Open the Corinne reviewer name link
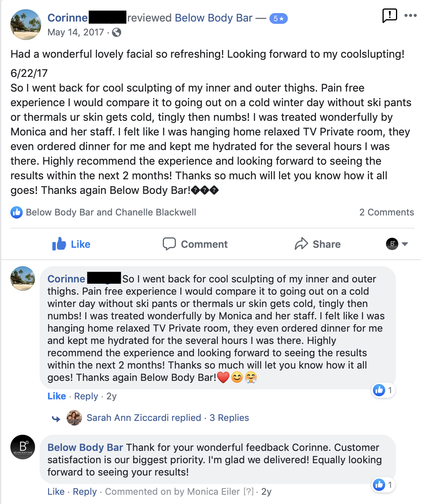The image size is (421, 504). tap(67, 18)
